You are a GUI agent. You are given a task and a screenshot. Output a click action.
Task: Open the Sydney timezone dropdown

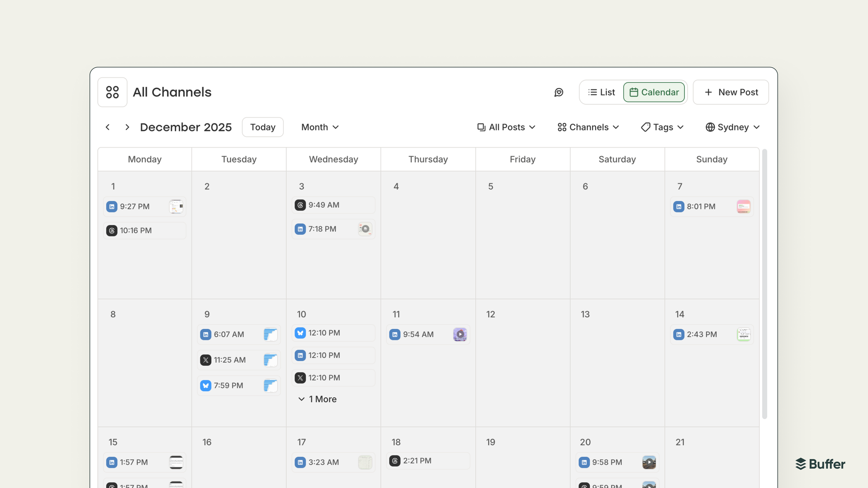(733, 127)
